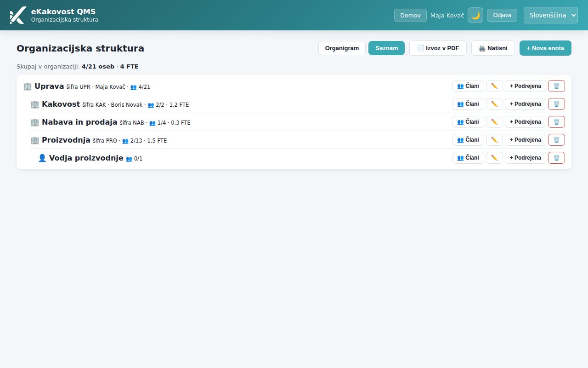Open the Slovenščina language dropdown

(x=551, y=15)
